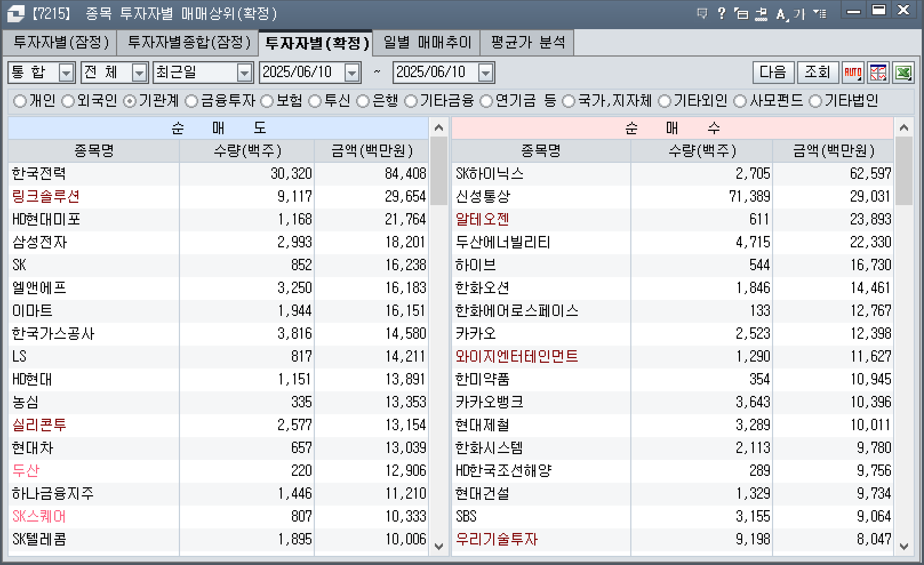Select the 개인 radio button
Image resolution: width=924 pixels, height=565 pixels.
tap(20, 101)
